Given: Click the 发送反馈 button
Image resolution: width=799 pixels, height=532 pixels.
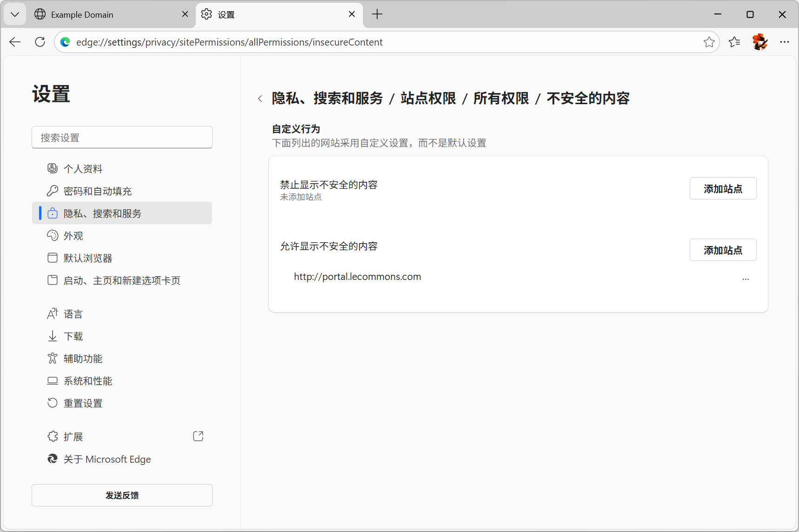Looking at the screenshot, I should pyautogui.click(x=122, y=495).
